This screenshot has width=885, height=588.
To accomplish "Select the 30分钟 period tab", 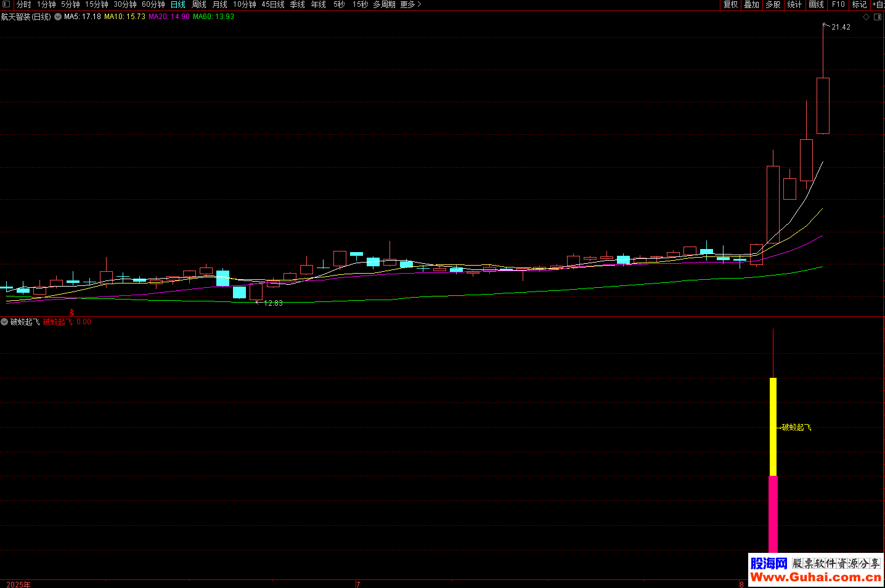I will tap(125, 4).
